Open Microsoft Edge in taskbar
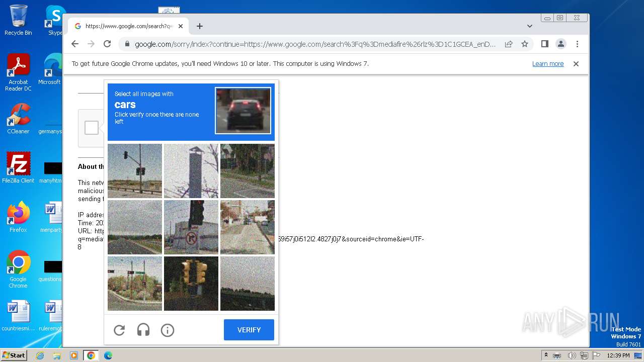 (108, 355)
